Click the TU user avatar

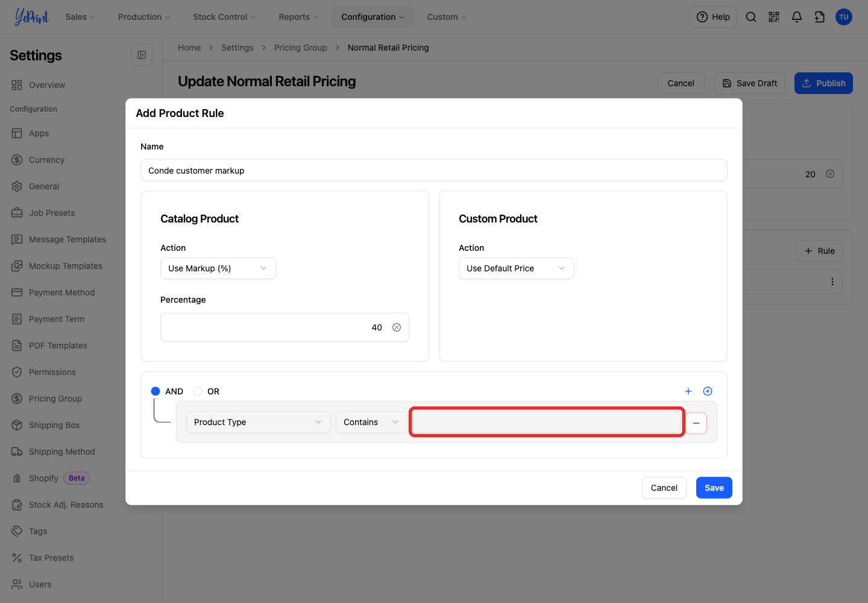click(844, 17)
